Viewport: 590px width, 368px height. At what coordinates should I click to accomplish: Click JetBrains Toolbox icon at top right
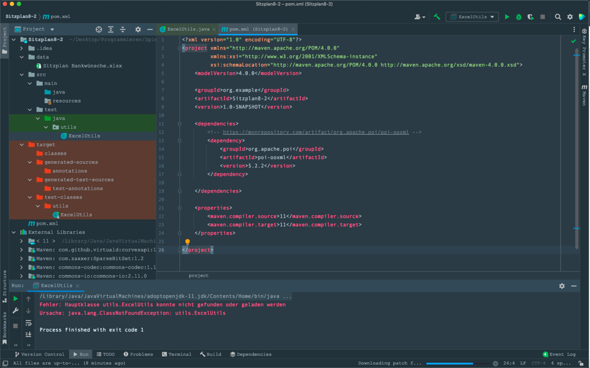582,17
